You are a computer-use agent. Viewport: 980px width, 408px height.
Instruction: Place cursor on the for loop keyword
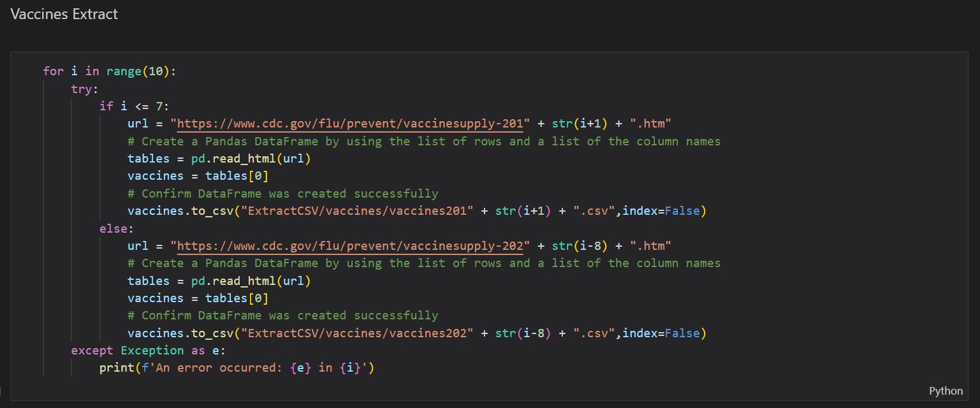point(52,71)
